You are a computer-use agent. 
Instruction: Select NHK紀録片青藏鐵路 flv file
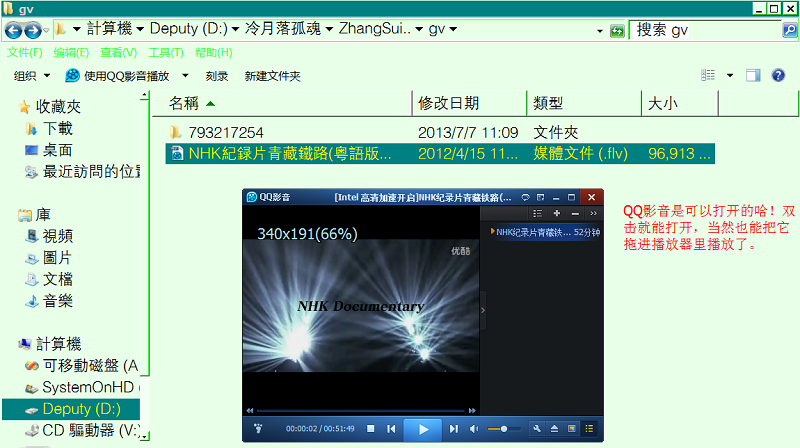coord(440,154)
